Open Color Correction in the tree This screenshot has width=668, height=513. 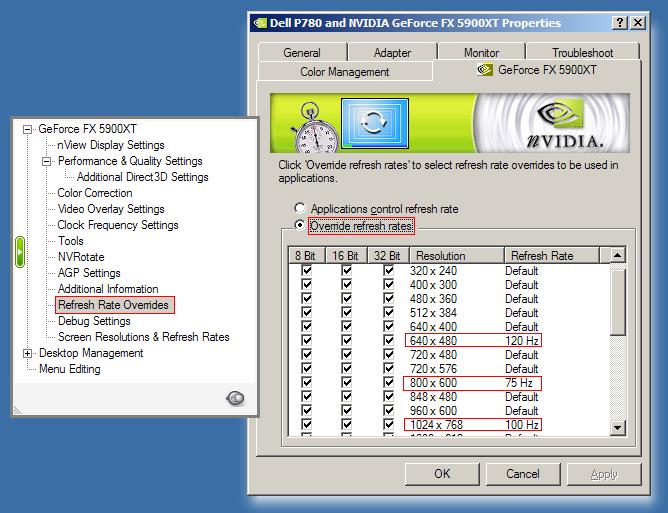point(95,193)
